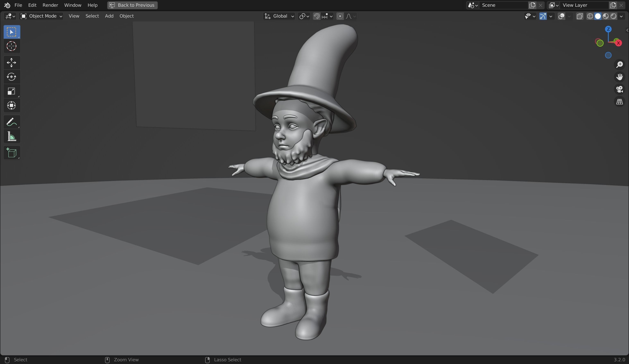The height and width of the screenshot is (364, 629).
Task: Open the Add menu in the header
Action: coord(109,16)
